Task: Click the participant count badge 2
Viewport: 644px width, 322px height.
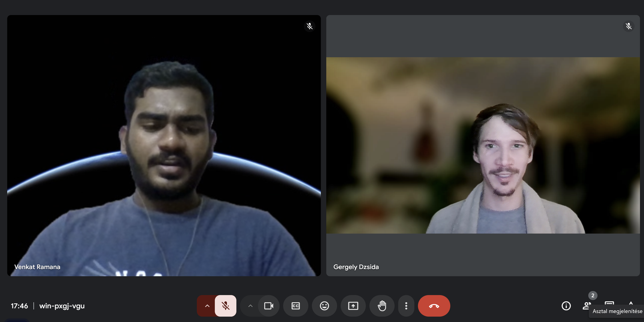Action: pos(593,295)
